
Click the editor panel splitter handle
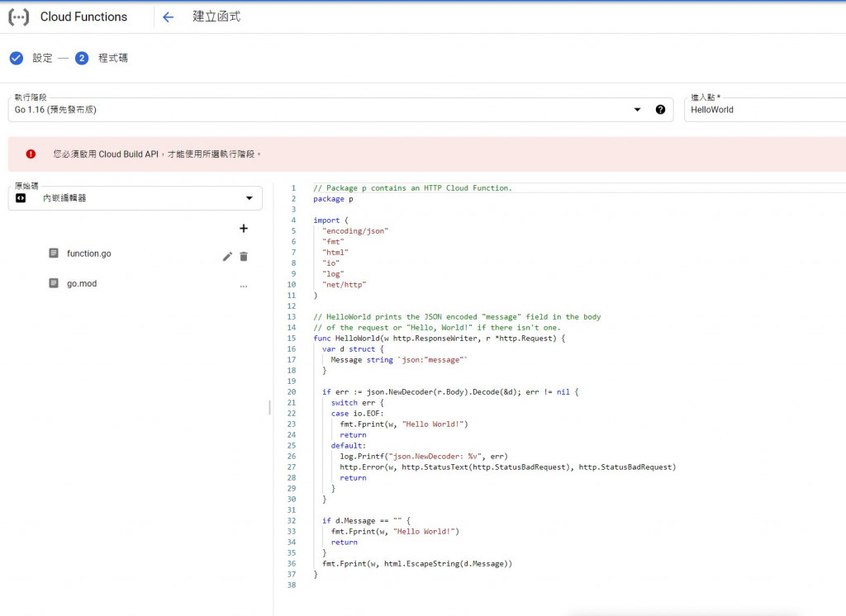[x=270, y=407]
